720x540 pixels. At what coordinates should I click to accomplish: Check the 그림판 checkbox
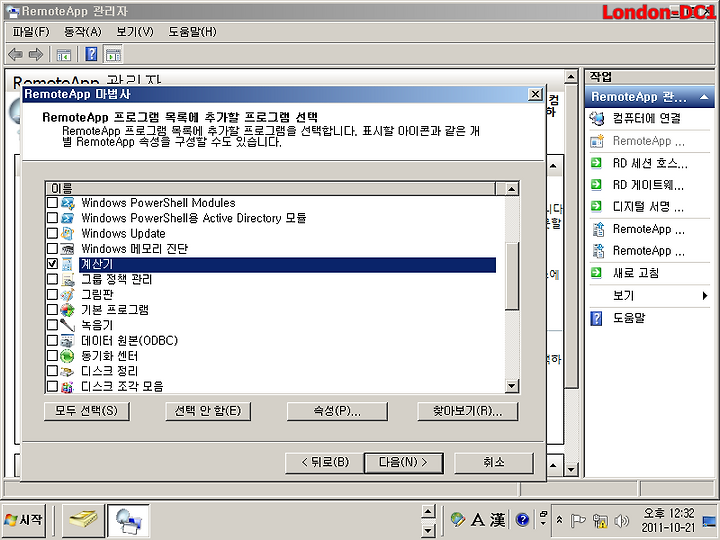point(52,294)
